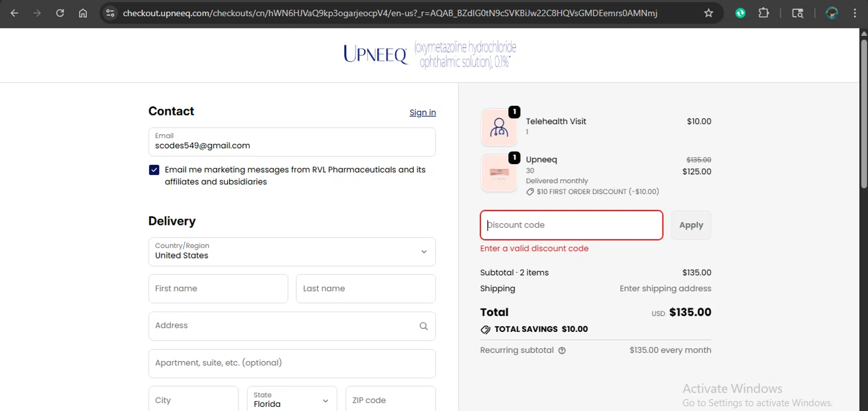
Task: Reload the checkout page
Action: [x=60, y=13]
